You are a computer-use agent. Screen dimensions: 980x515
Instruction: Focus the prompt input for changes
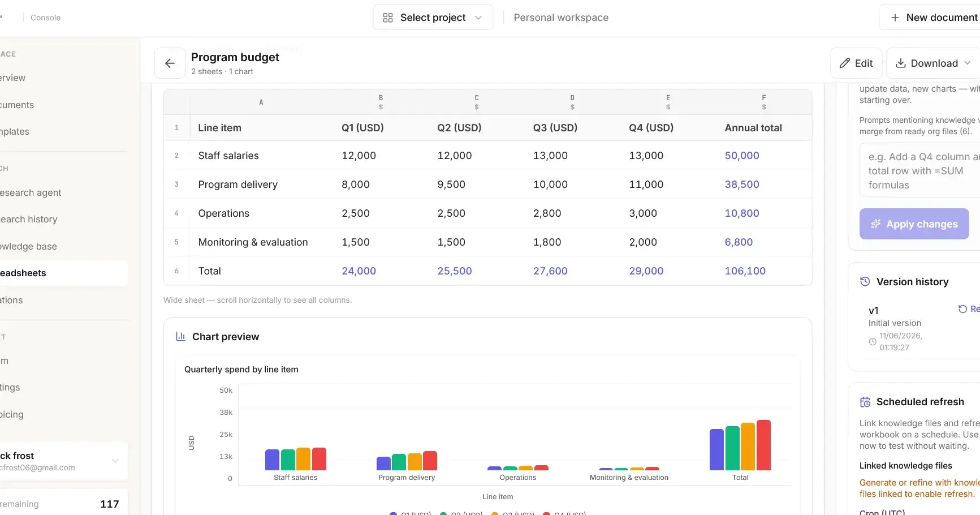[920, 171]
